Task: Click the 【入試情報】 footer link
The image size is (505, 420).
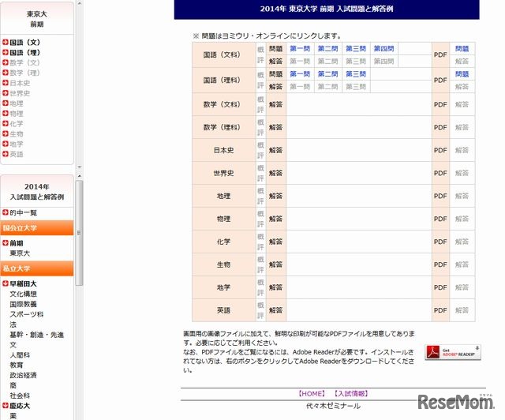Action: coord(350,394)
